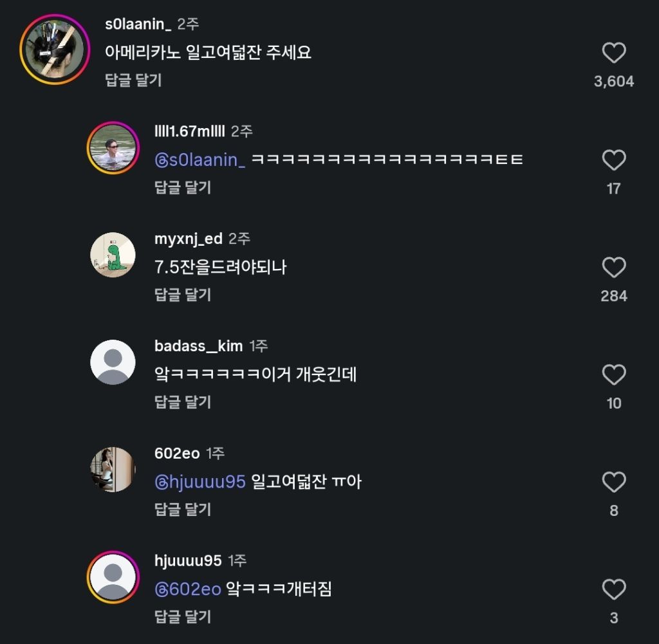Click 답글 달기 under myxnj_ed's comment

183,295
